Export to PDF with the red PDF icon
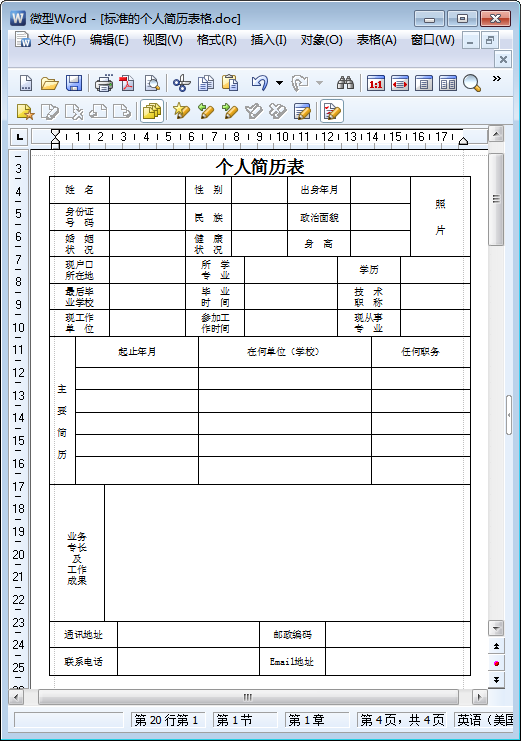Screen dimensions: 521x741 click(x=127, y=83)
